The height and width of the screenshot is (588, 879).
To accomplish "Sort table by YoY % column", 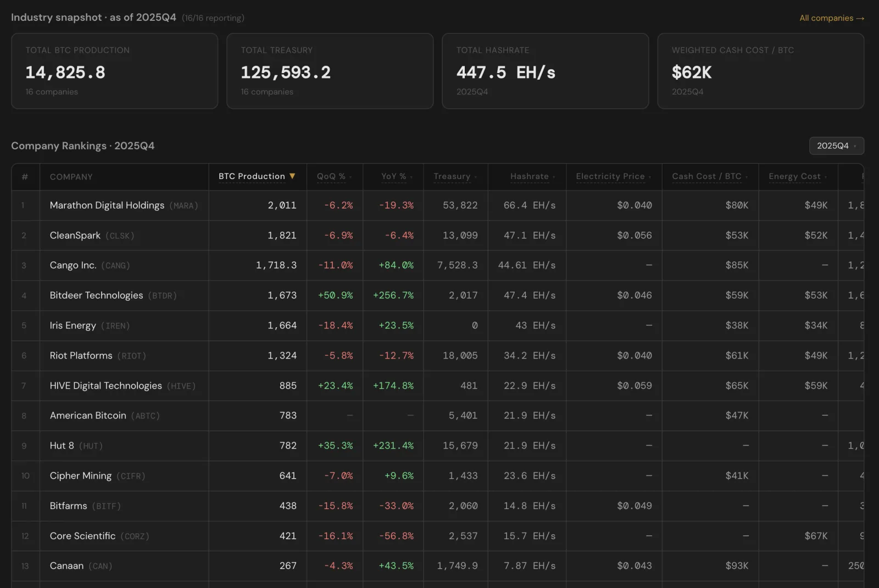I will point(397,176).
